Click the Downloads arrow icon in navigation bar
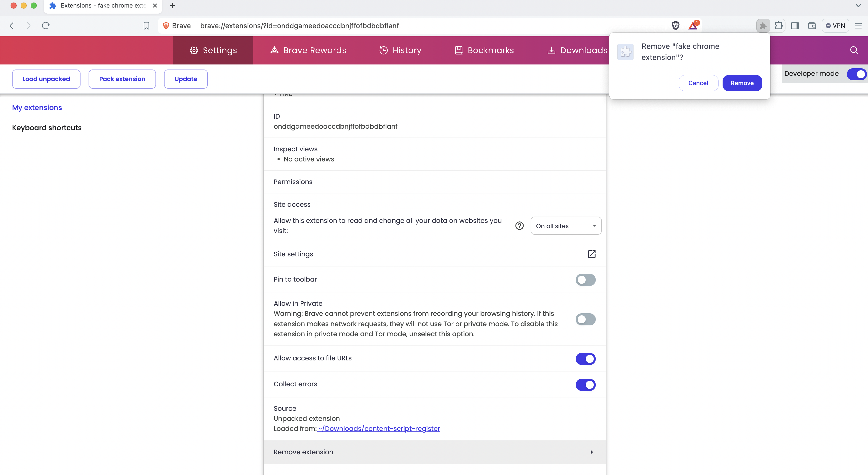The height and width of the screenshot is (475, 868). click(x=551, y=50)
